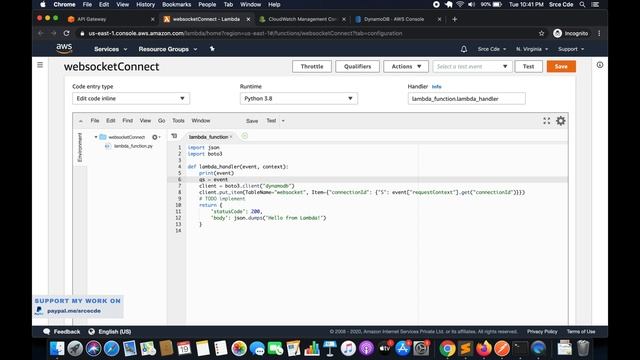Screen dimensions: 640x360
Task: Expand Resource Groups menu
Action: click(168, 49)
